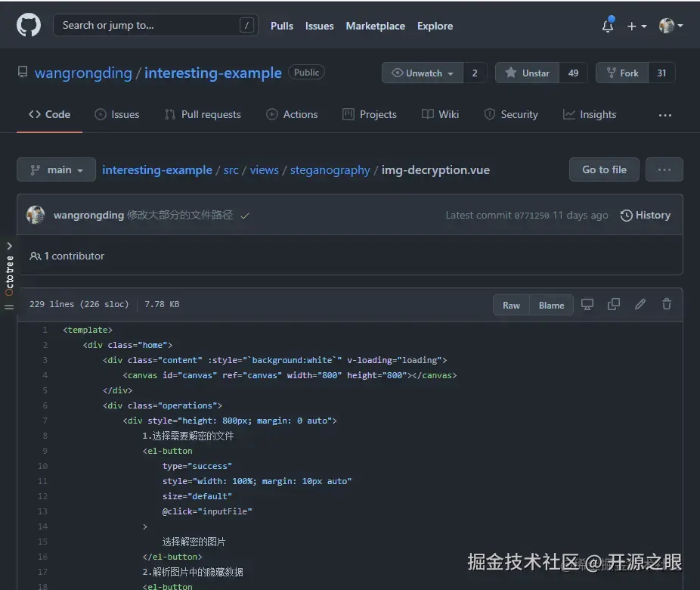Unstar the repository

pos(527,73)
